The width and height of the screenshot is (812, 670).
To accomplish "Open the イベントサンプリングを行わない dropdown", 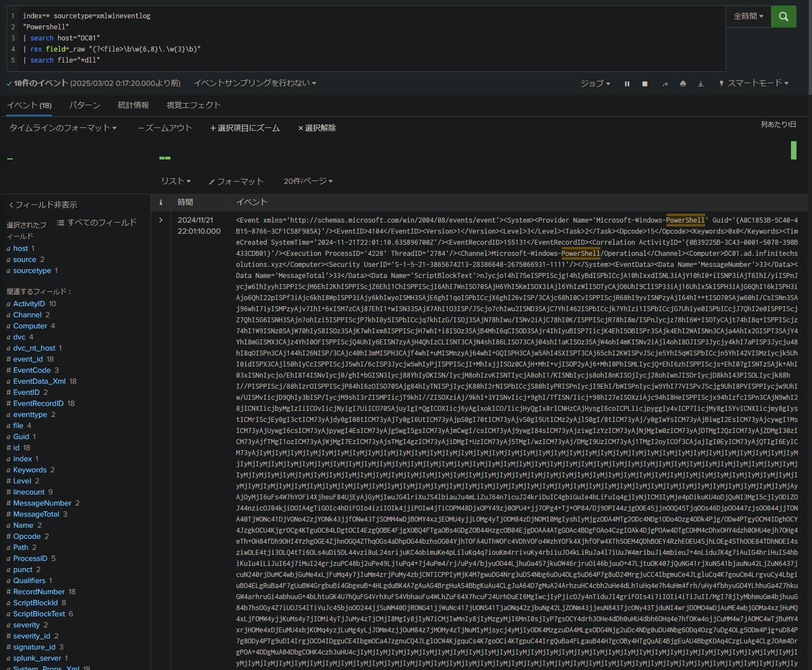I will (255, 83).
